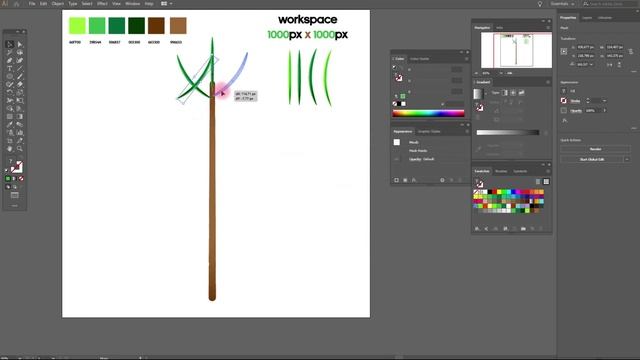Switch to the Color Guide tab

coord(420,59)
